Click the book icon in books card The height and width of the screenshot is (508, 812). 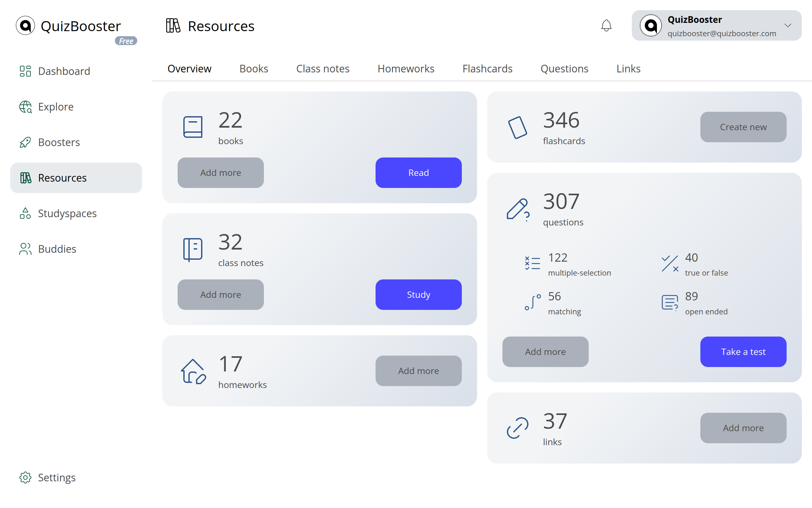click(x=193, y=127)
